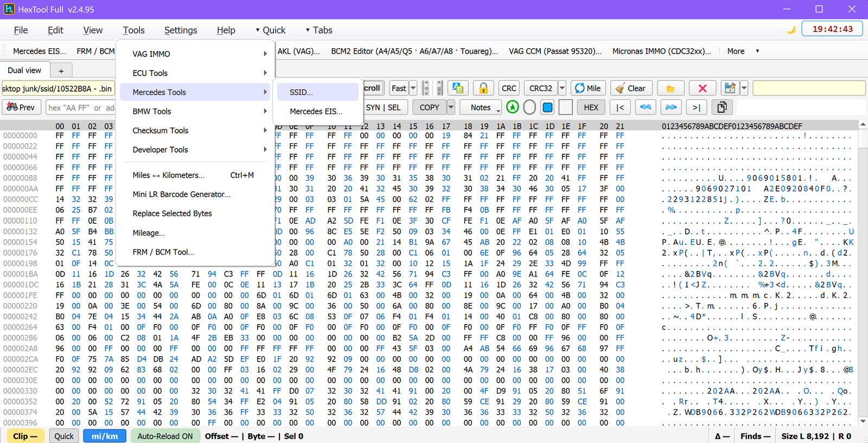
Task: Click the blue rewind arrows icon
Action: (x=646, y=107)
